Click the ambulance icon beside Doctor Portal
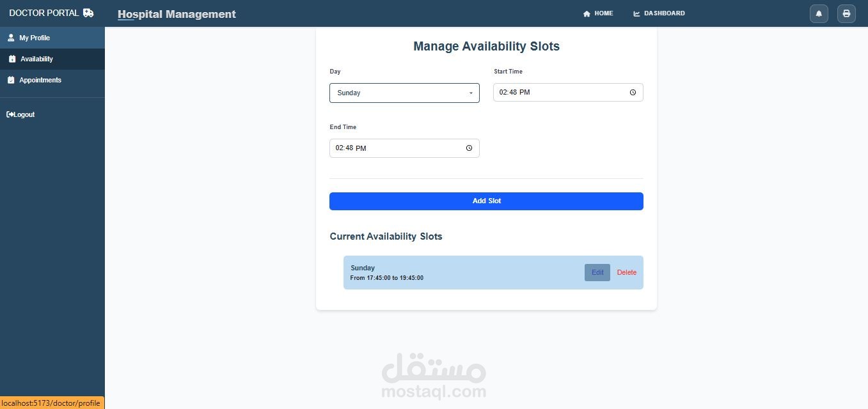This screenshot has height=409, width=868. (x=88, y=13)
